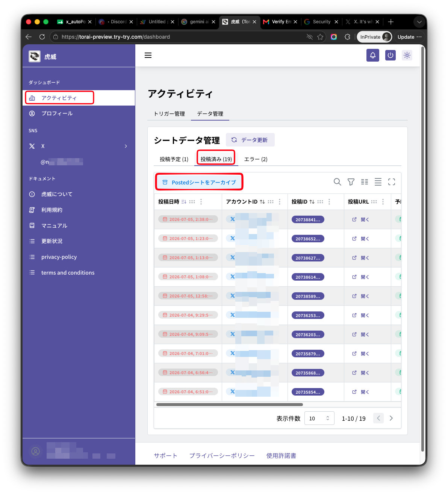Click プライバーシーポリシー footer link
The image size is (448, 494).
222,455
